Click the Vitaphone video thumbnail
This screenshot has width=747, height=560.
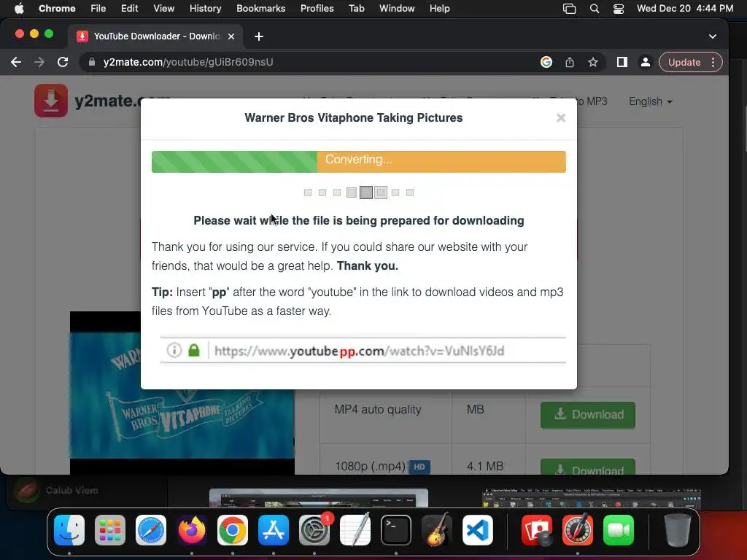[182, 393]
